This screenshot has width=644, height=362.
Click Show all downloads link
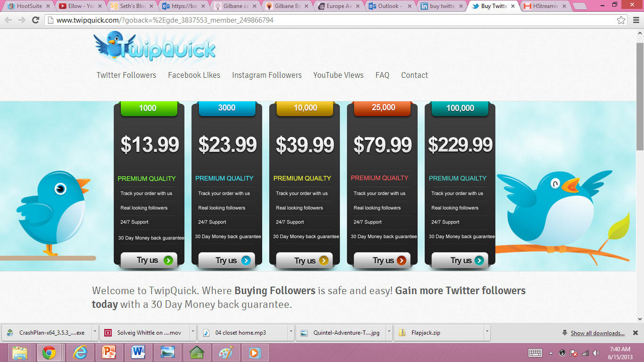597,333
